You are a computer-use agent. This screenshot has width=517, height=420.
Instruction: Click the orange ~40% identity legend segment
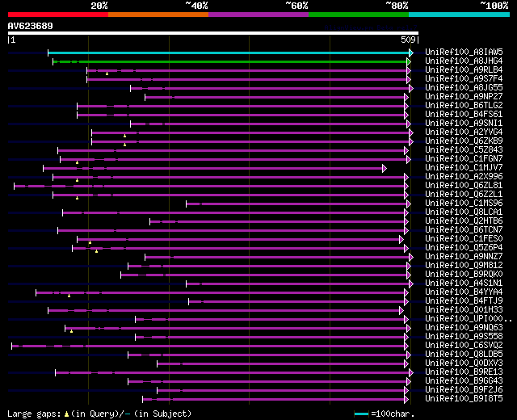(158, 15)
